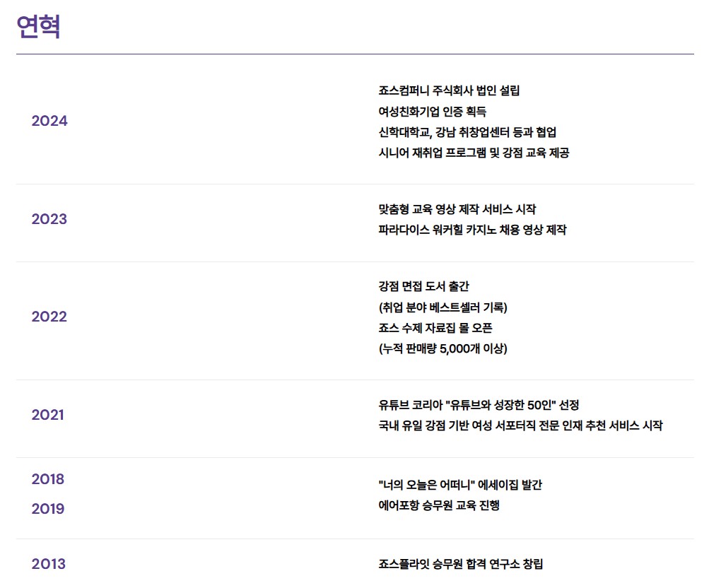The image size is (709, 588).
Task: Click the 2023 year label
Action: (x=49, y=219)
